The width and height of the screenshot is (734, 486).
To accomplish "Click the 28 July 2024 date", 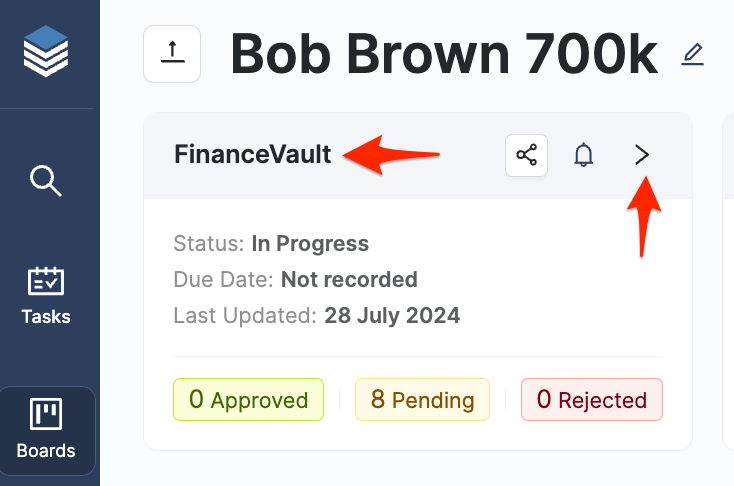I will [392, 316].
